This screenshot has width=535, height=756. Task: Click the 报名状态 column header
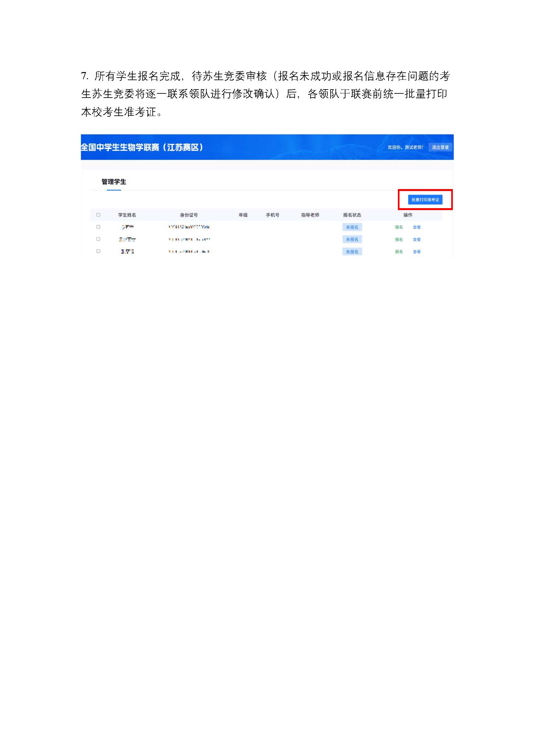[x=352, y=215]
